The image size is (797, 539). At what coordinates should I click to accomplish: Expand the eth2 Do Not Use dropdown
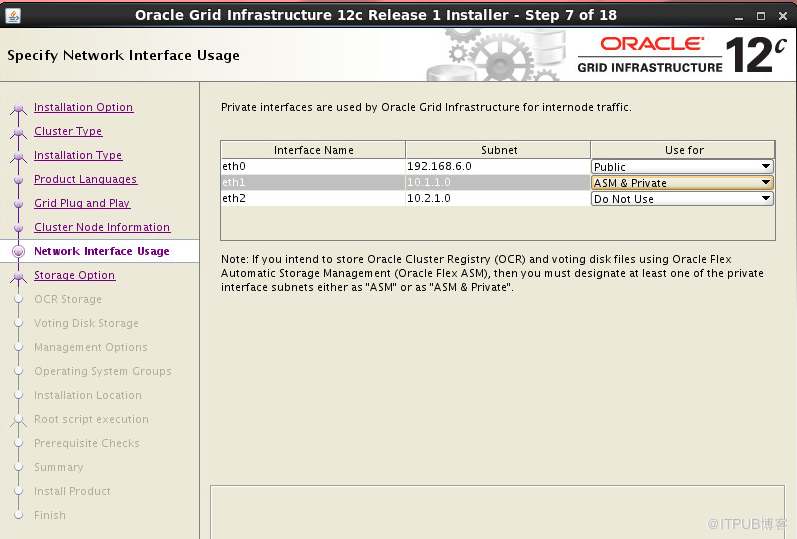coord(682,199)
